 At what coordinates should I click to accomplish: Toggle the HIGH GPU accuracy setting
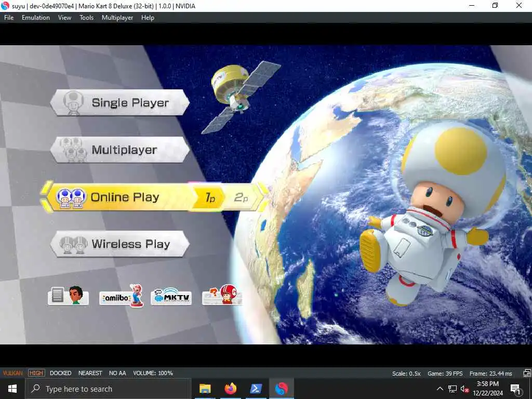[x=36, y=373]
